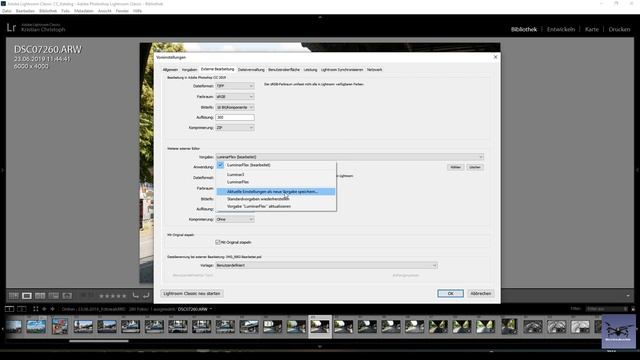640x360 pixels.
Task: Open toolbar options arrow at toolbar's right end
Action: click(x=628, y=296)
